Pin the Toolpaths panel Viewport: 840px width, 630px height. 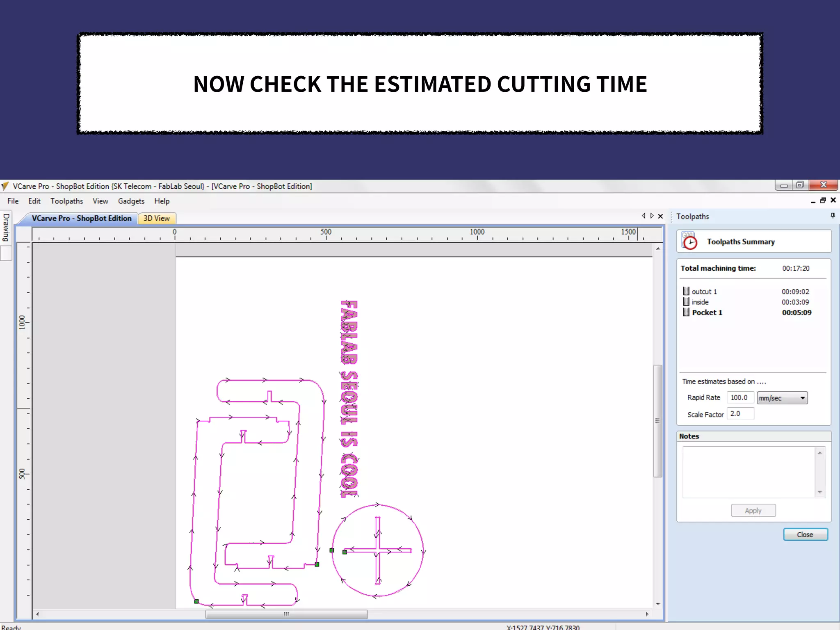[833, 216]
